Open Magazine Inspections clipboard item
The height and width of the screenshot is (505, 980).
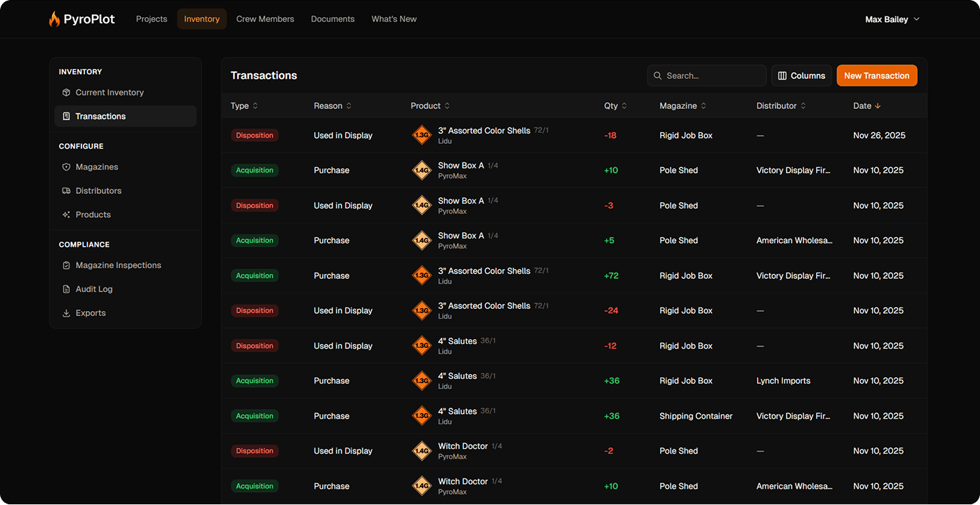click(x=118, y=265)
